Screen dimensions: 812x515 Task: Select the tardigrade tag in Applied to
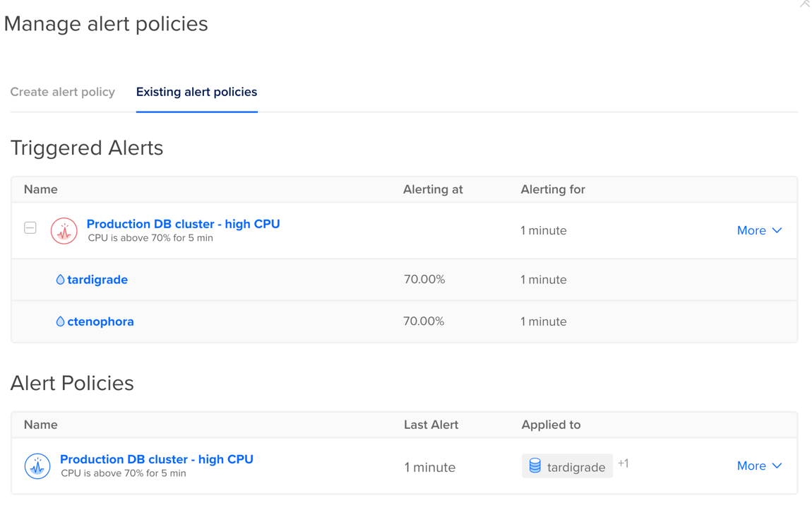pos(575,467)
